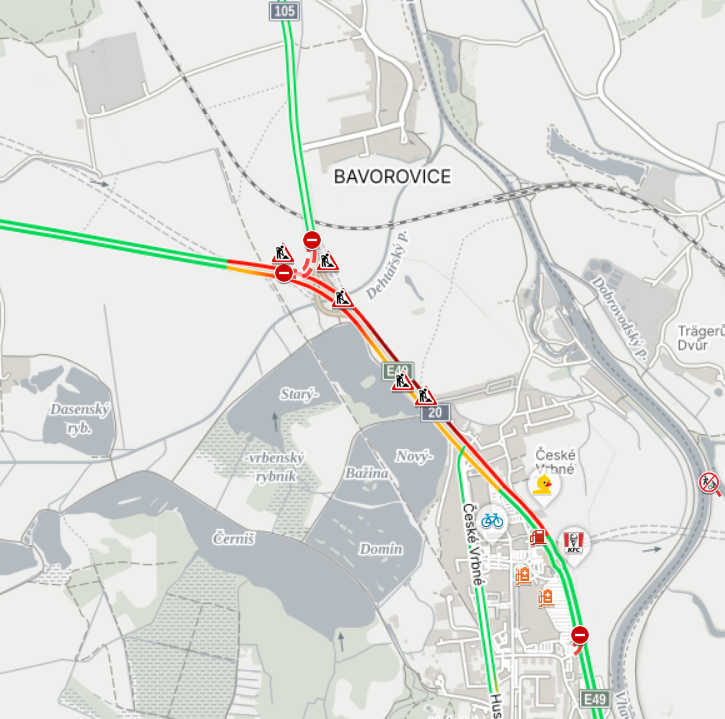The width and height of the screenshot is (725, 719).
Task: Click the Dasenský ryb. pond label
Action: click(x=80, y=418)
